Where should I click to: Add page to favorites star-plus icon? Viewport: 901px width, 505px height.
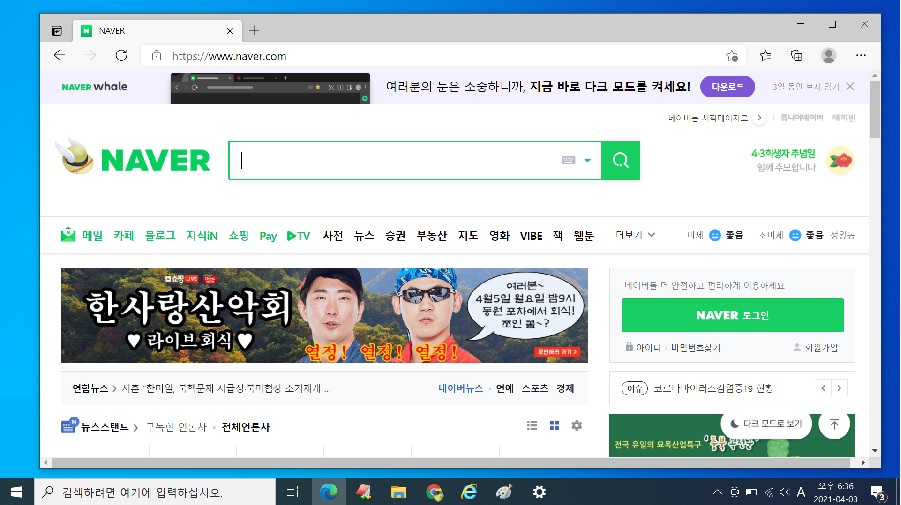[731, 56]
